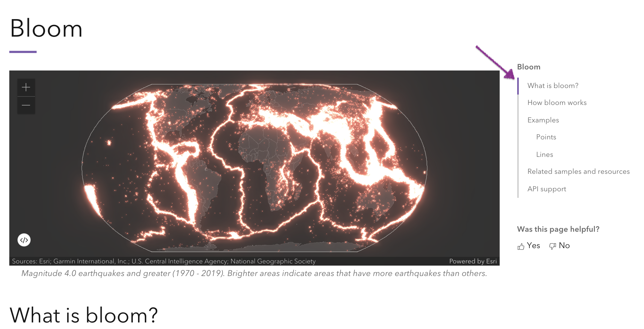Click the zoom in (+) map control

(27, 87)
